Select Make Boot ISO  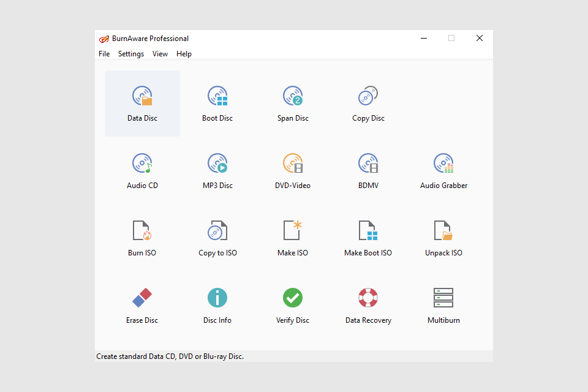(368, 238)
